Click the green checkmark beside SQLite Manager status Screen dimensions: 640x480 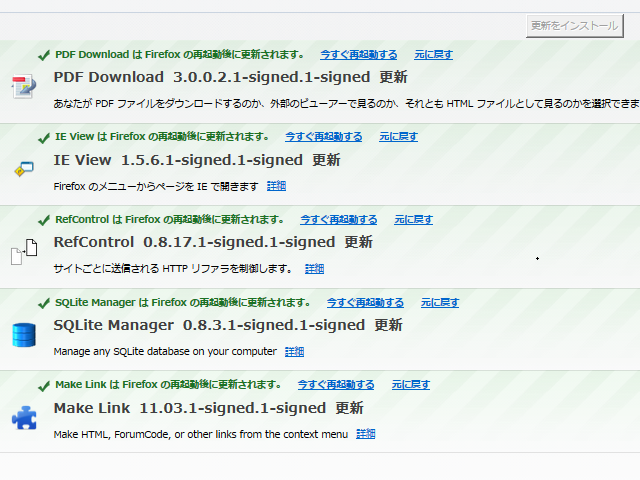[x=44, y=303]
